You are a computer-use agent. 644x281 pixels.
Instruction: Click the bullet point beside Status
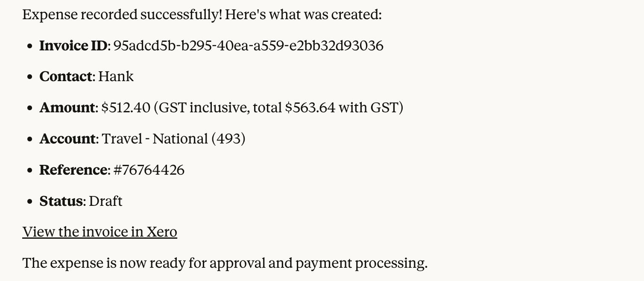(29, 202)
